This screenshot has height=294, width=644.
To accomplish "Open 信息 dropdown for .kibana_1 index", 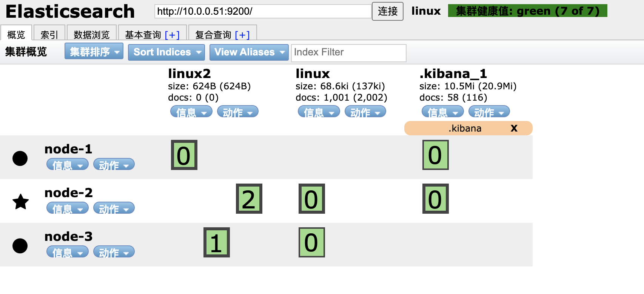I will 443,112.
